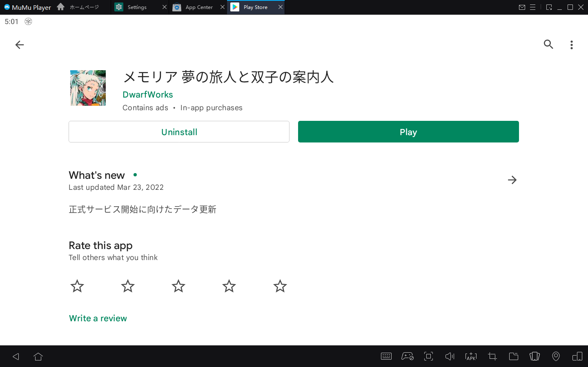Open Play Store search
This screenshot has width=588, height=367.
tap(548, 44)
